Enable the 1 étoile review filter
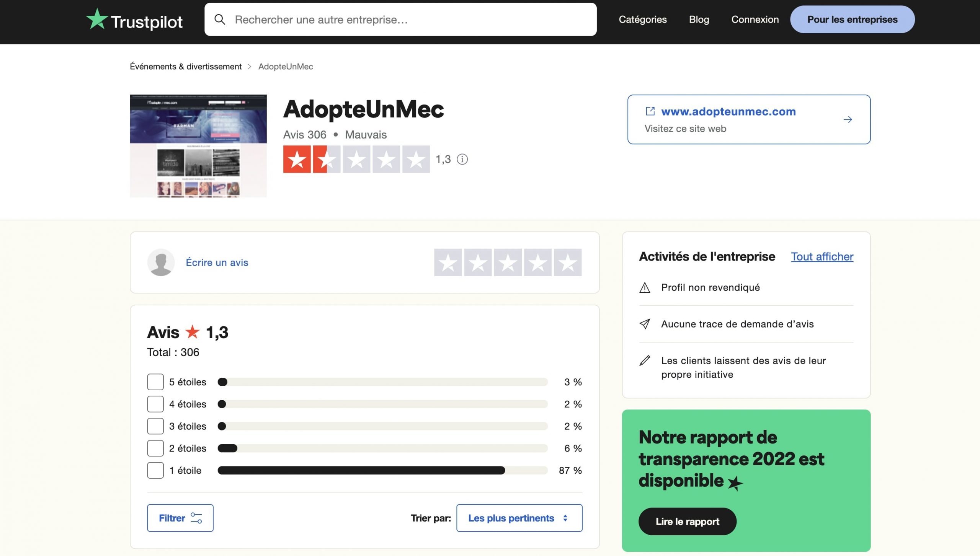The height and width of the screenshot is (556, 980). [155, 471]
